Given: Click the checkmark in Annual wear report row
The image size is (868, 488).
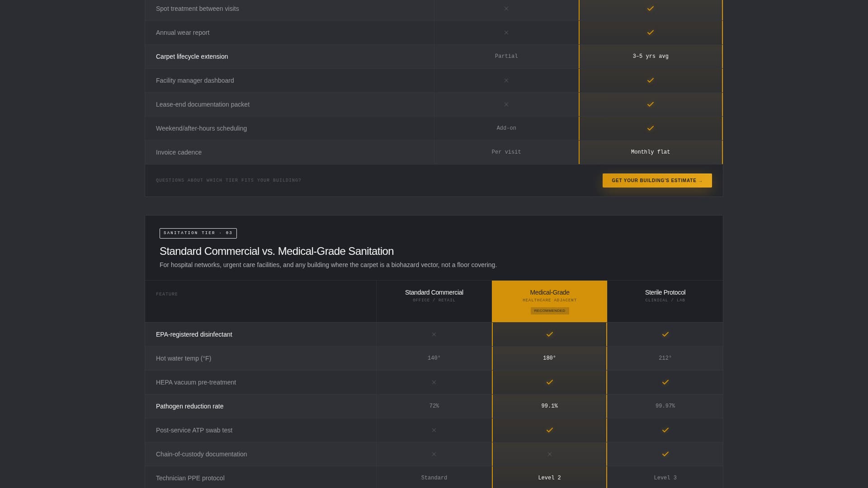Looking at the screenshot, I should pyautogui.click(x=651, y=33).
